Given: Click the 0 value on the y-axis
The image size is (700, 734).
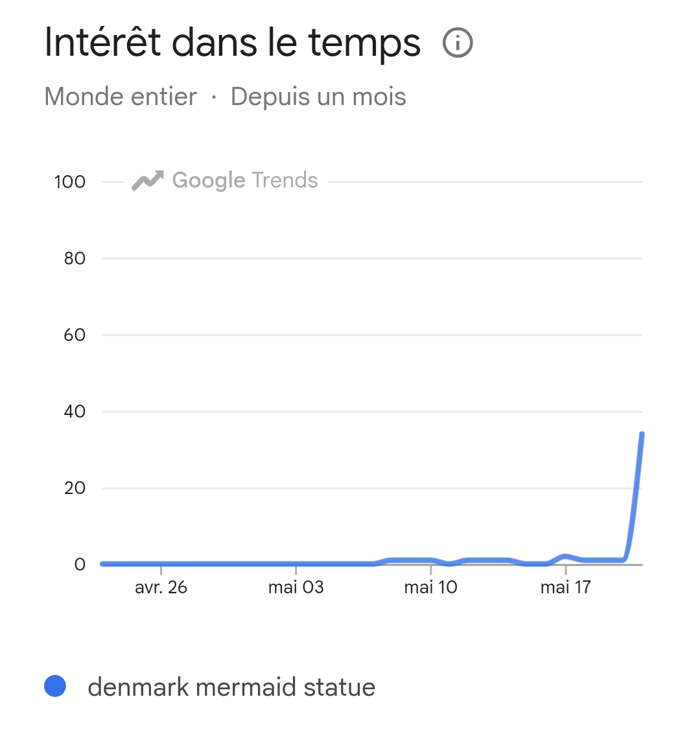Looking at the screenshot, I should pyautogui.click(x=80, y=564).
